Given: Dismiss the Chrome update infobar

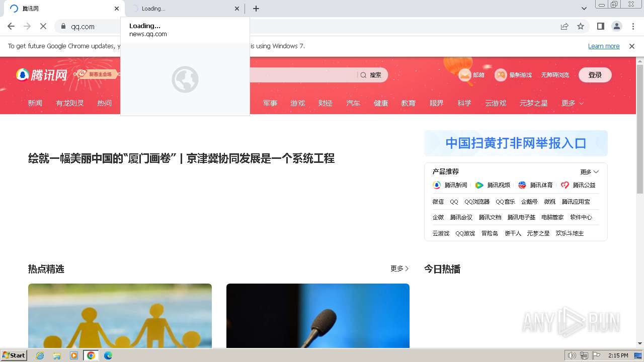Looking at the screenshot, I should (632, 46).
